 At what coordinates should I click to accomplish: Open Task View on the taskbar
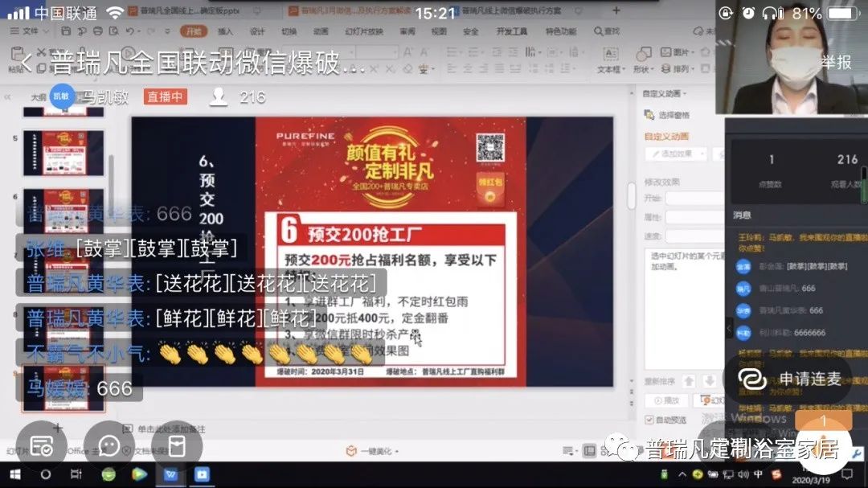click(x=76, y=474)
